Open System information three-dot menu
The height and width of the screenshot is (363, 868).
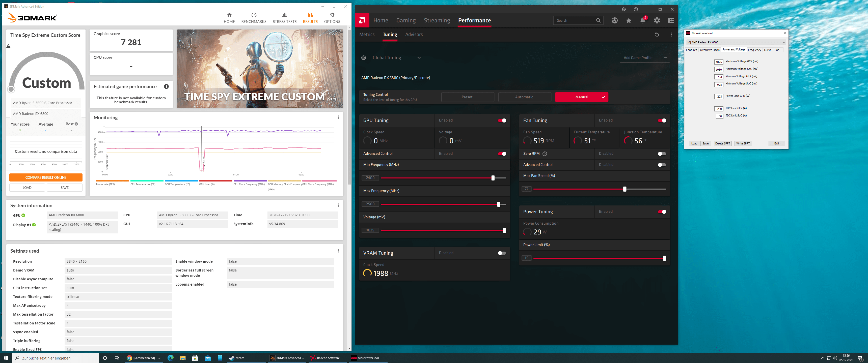(x=338, y=205)
